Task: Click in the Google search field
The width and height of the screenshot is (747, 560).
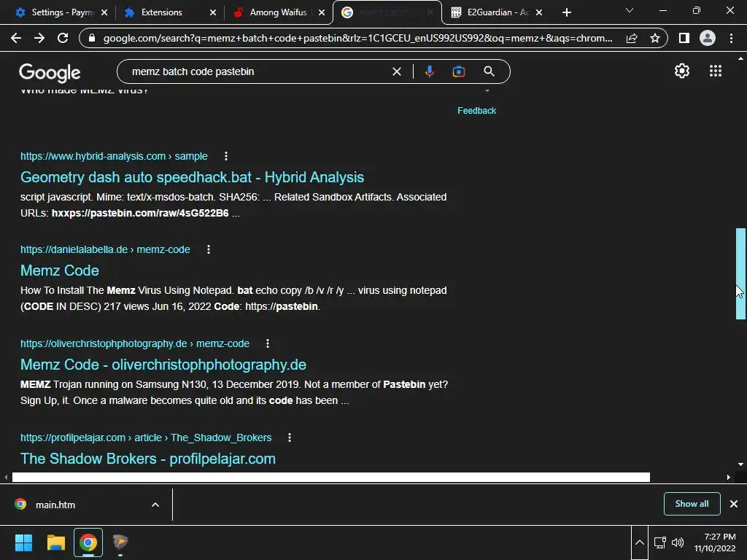Action: (258, 71)
